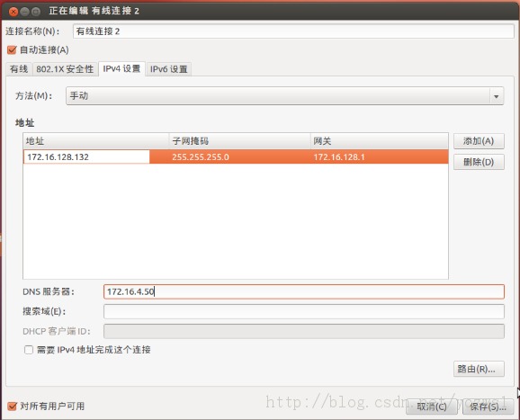Open the 路由(R)... dialog button
The height and width of the screenshot is (420, 520).
479,369
